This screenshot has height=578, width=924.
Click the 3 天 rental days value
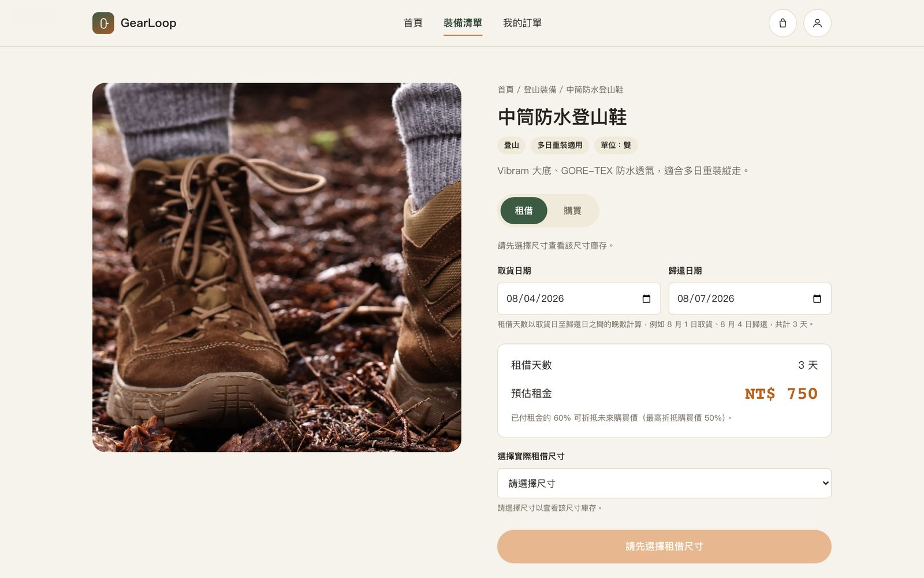point(808,365)
